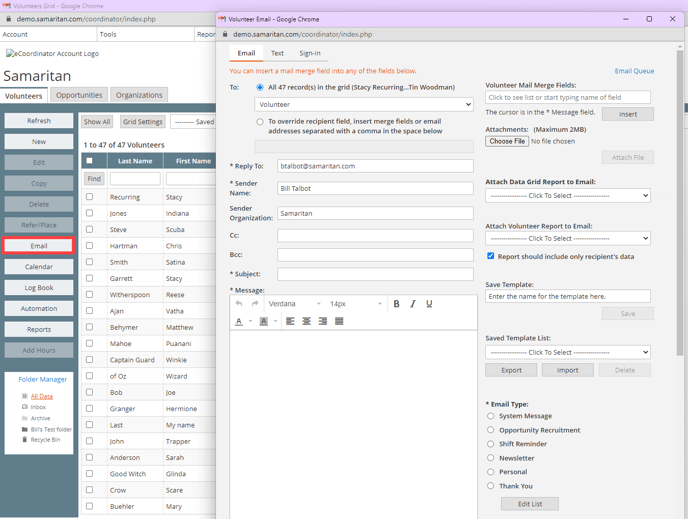
Task: Choose Newsletter email type
Action: click(491, 458)
